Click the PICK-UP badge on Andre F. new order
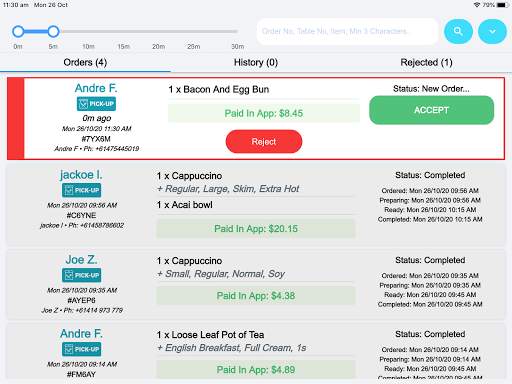 96,104
